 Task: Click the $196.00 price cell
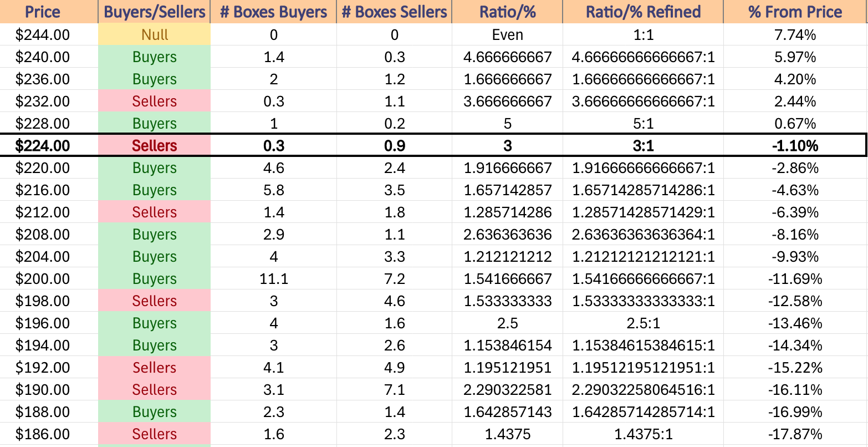pyautogui.click(x=49, y=323)
